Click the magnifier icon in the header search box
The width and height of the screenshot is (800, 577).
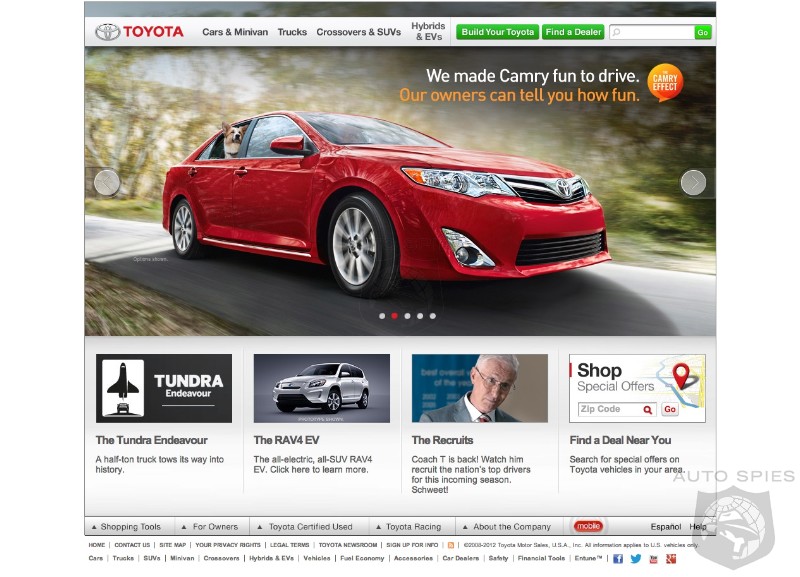pyautogui.click(x=617, y=32)
